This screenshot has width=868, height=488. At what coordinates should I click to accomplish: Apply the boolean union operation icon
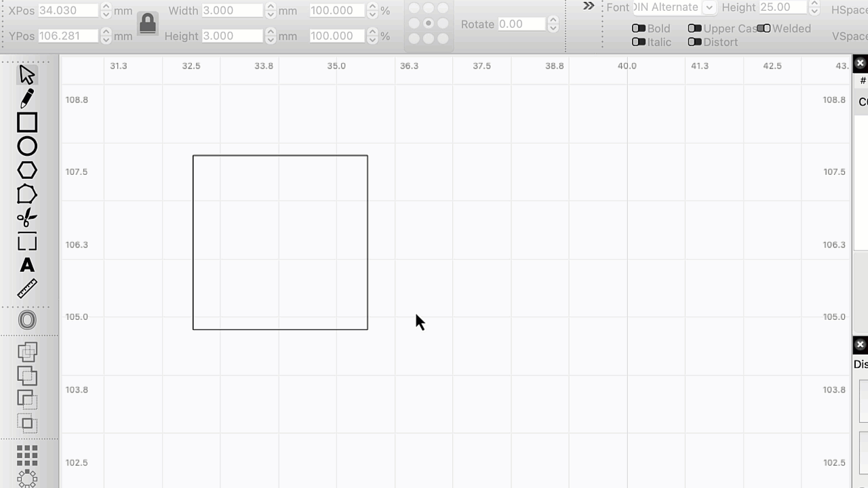click(27, 352)
